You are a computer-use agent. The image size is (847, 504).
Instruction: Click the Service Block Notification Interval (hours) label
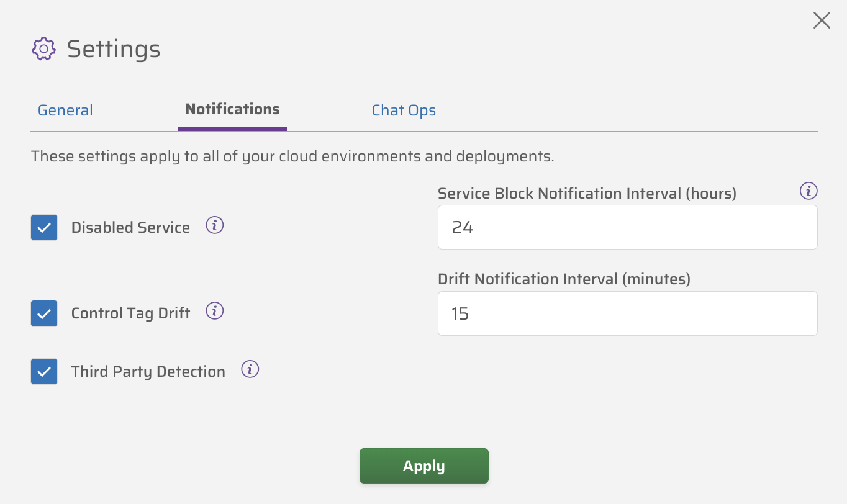587,194
